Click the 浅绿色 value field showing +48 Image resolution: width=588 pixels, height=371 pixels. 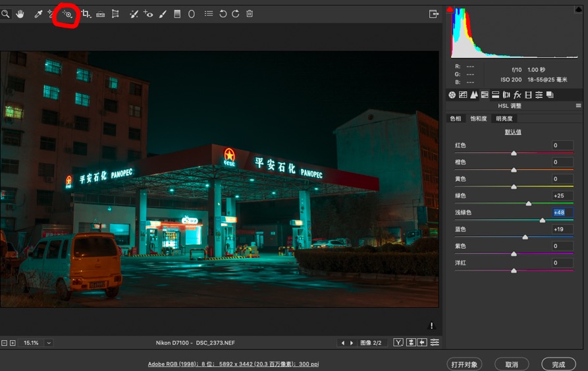[x=562, y=212]
